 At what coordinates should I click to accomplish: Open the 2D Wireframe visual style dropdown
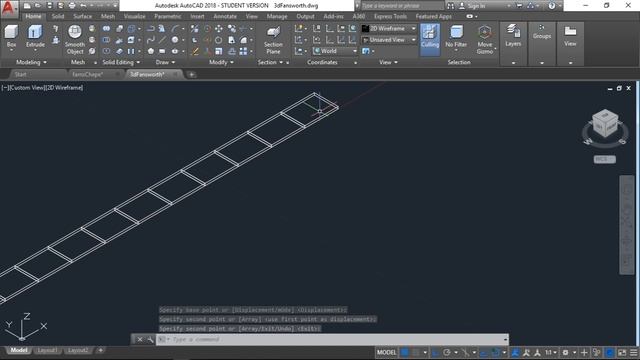click(389, 29)
